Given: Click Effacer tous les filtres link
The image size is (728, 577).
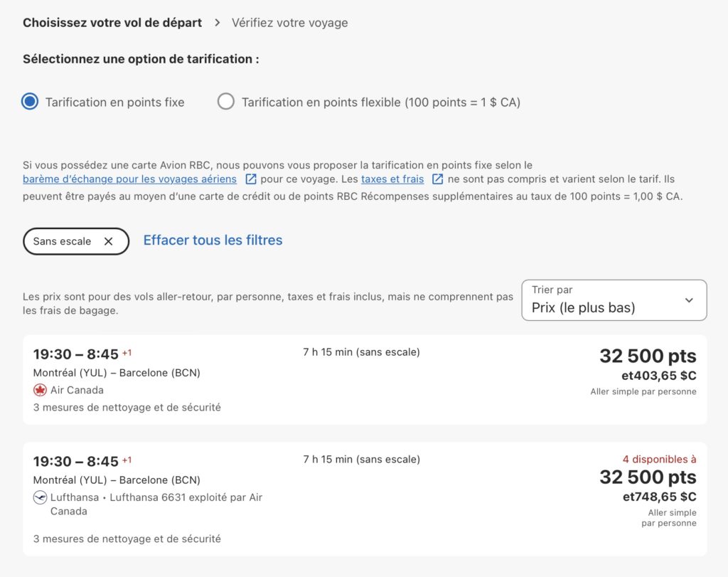Looking at the screenshot, I should [213, 240].
